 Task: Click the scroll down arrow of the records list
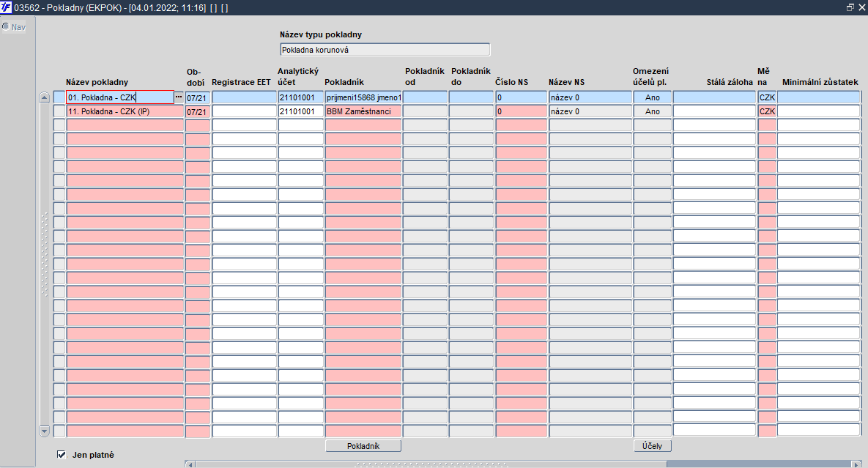pos(45,431)
